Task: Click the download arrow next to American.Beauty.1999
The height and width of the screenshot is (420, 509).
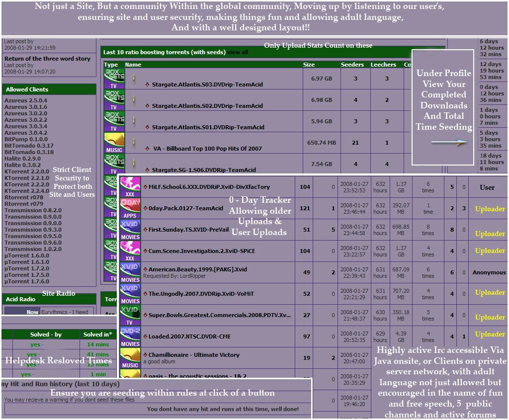Action: pos(146,269)
